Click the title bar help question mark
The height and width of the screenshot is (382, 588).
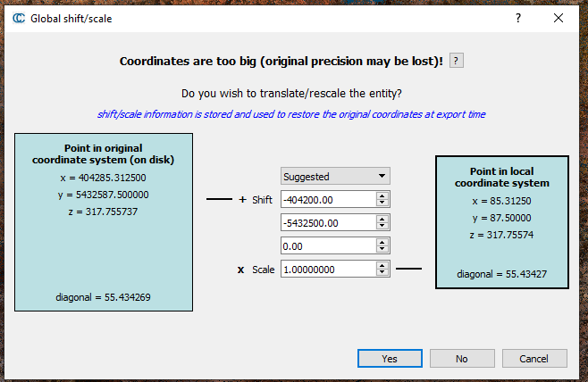(x=517, y=18)
